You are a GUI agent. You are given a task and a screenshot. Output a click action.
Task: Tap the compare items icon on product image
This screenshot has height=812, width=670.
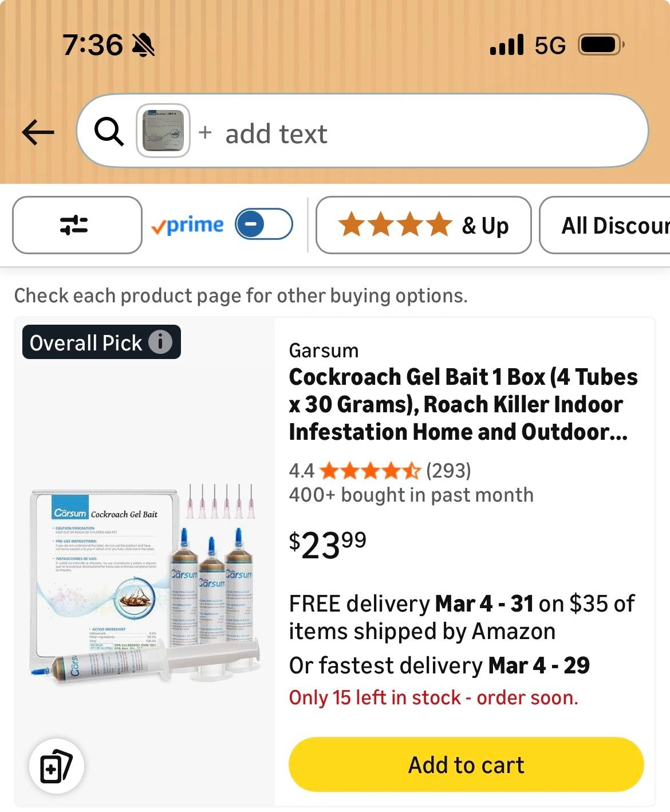click(56, 766)
